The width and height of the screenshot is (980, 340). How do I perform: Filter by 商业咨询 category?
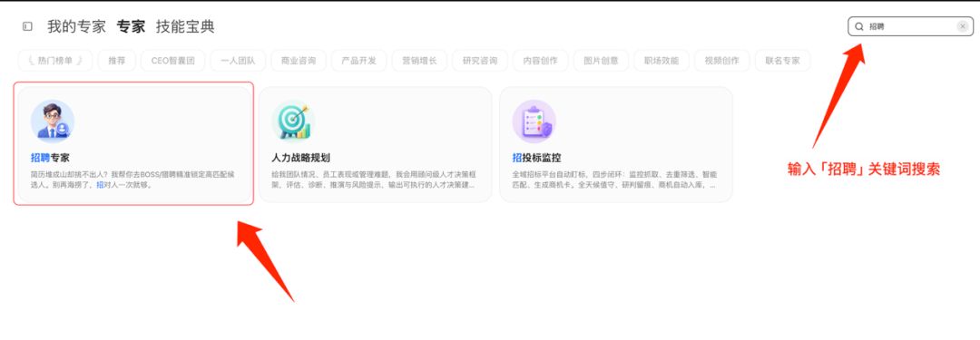coord(299,61)
